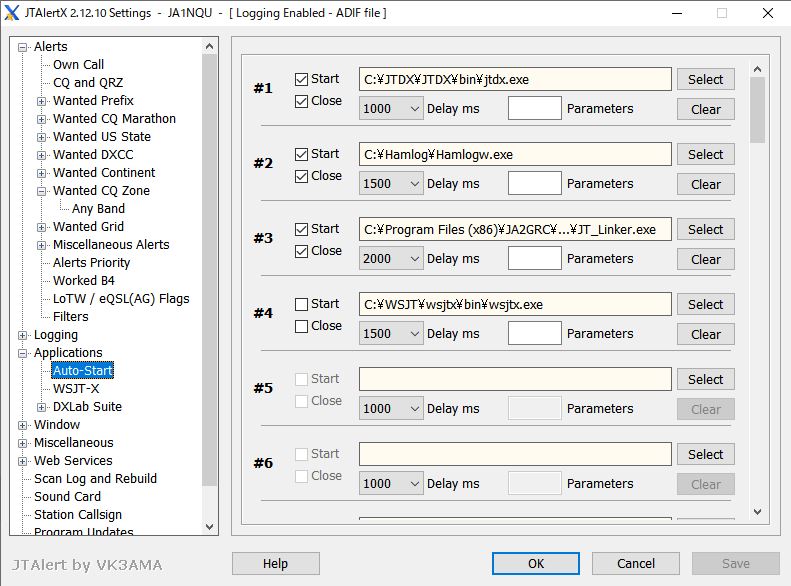Uncheck the Close checkbox for entry #2
The width and height of the screenshot is (791, 586).
point(301,176)
